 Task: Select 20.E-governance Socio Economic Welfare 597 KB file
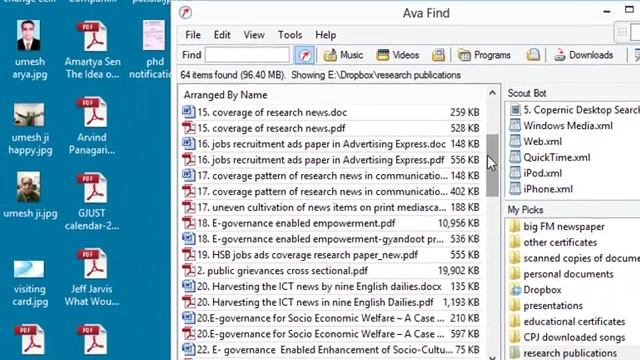click(331, 334)
